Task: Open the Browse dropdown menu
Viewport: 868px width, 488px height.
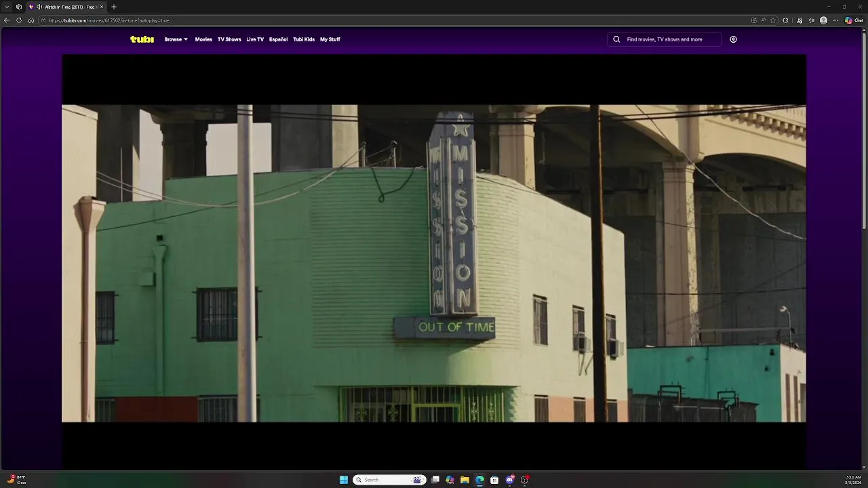Action: (x=176, y=39)
